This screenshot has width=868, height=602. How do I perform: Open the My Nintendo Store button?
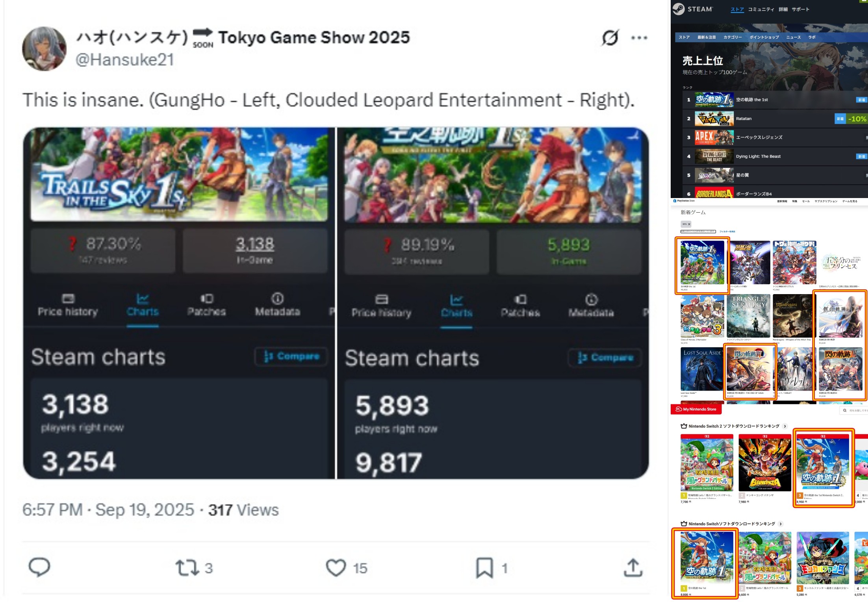click(x=696, y=409)
